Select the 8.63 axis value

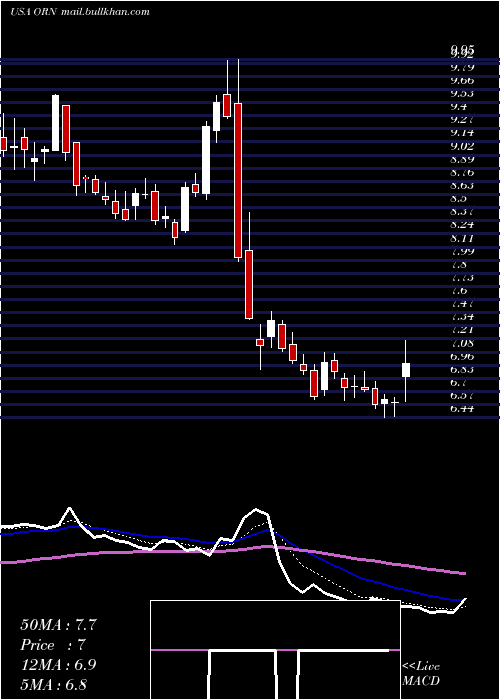tap(462, 185)
